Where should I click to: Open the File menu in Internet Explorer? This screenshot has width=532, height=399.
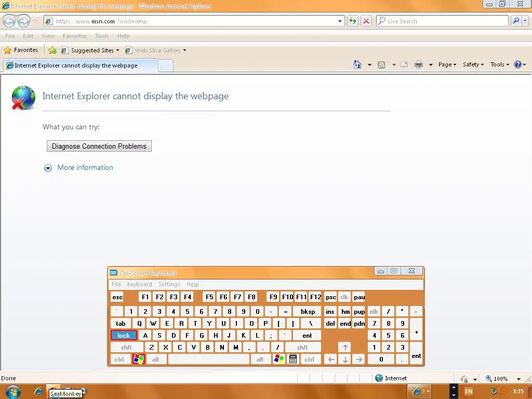point(10,36)
